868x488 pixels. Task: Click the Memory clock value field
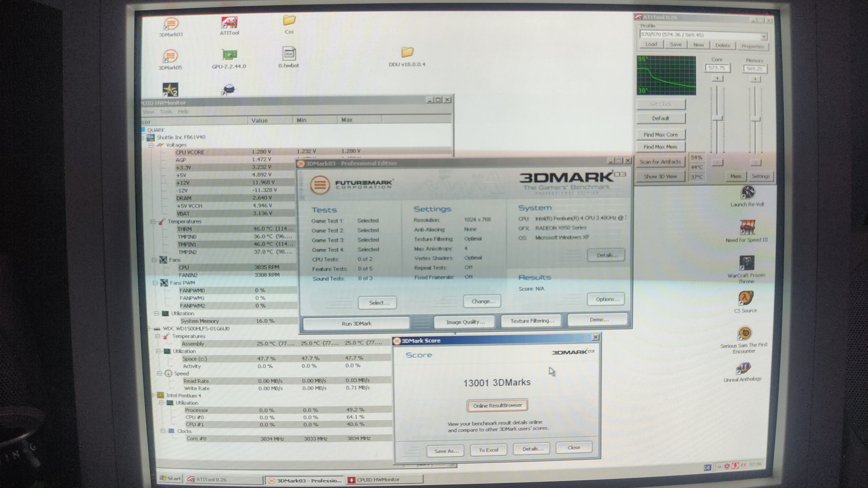pos(755,69)
